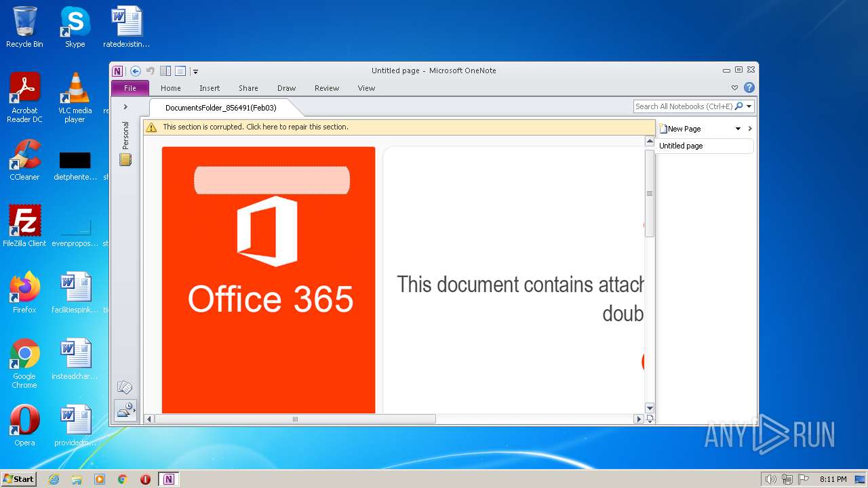
Task: Open Internet Explorer from taskbar
Action: click(54, 479)
